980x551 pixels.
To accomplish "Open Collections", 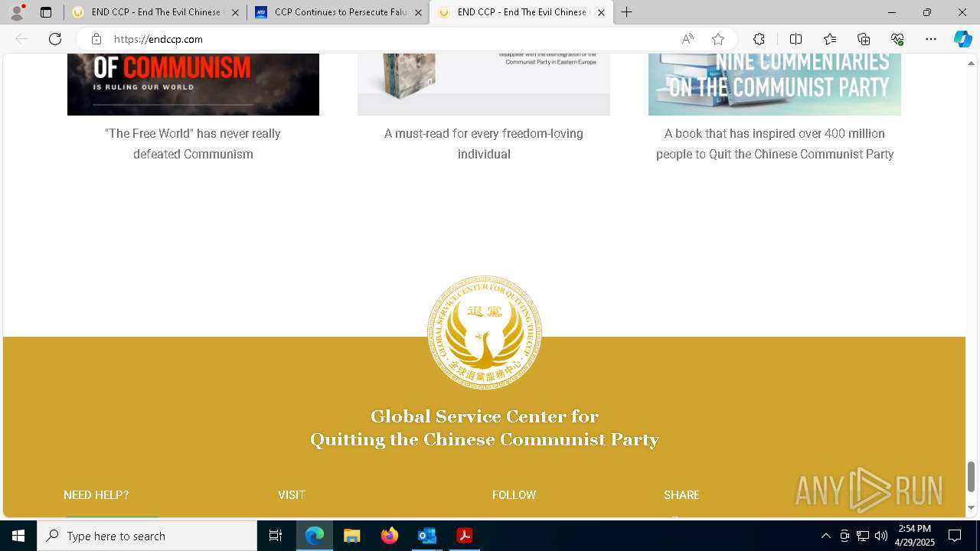I will click(864, 39).
